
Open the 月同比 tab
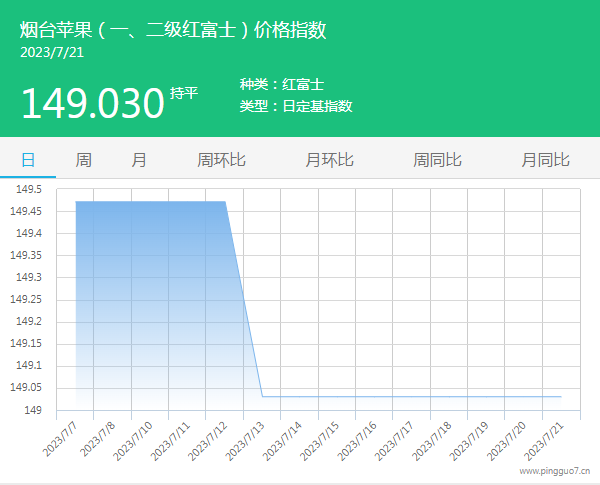(x=545, y=160)
